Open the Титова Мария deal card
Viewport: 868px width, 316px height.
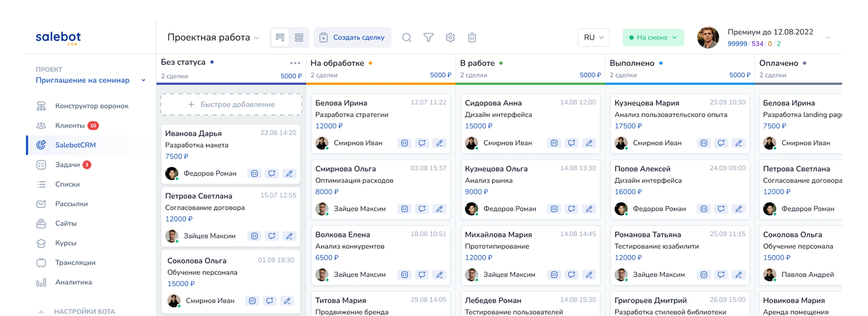tap(381, 304)
